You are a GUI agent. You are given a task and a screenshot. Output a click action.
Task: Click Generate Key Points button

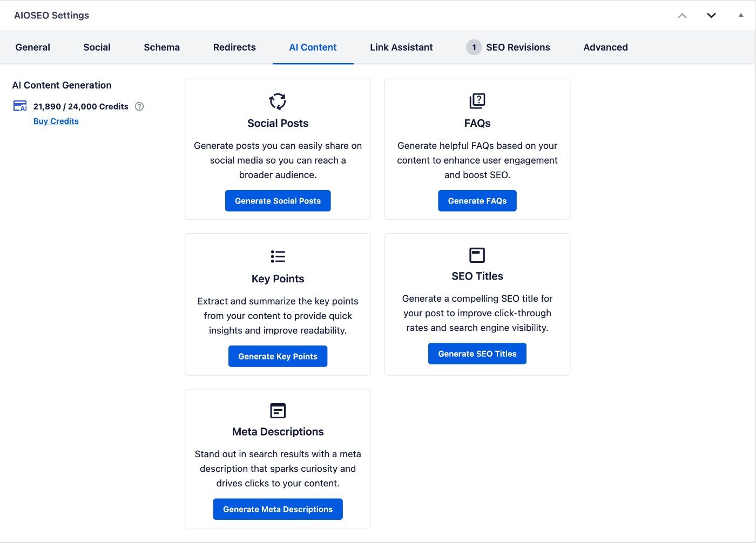pyautogui.click(x=278, y=356)
